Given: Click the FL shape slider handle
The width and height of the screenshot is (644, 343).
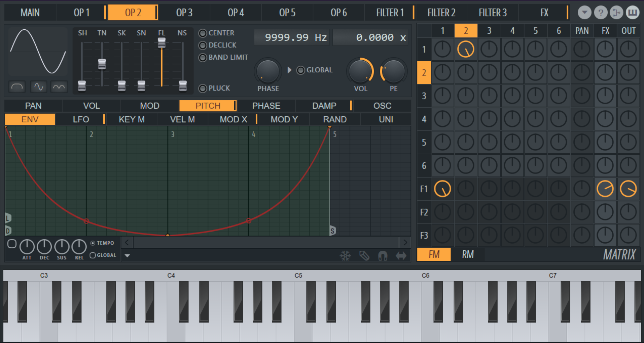Looking at the screenshot, I should (x=162, y=42).
